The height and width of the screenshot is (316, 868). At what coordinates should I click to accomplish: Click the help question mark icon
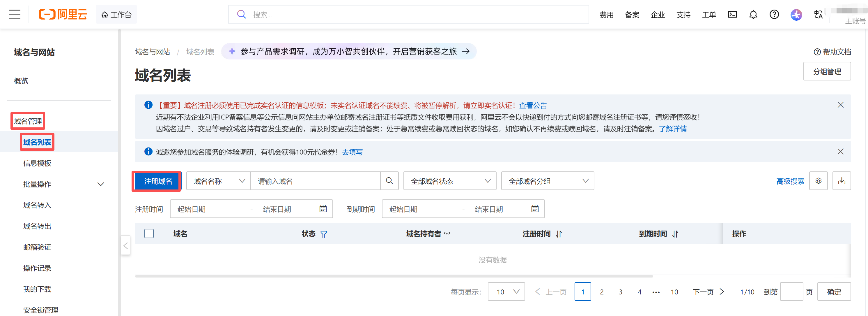(774, 15)
